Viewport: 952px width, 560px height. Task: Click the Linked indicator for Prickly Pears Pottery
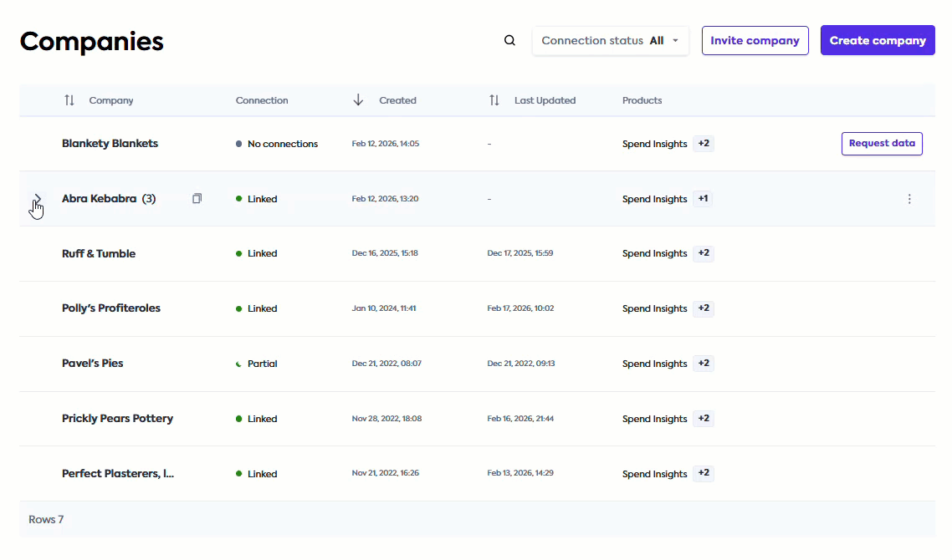[240, 418]
